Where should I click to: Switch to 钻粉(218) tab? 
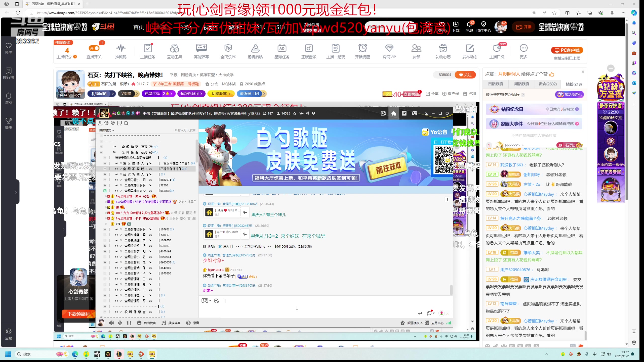tap(574, 84)
